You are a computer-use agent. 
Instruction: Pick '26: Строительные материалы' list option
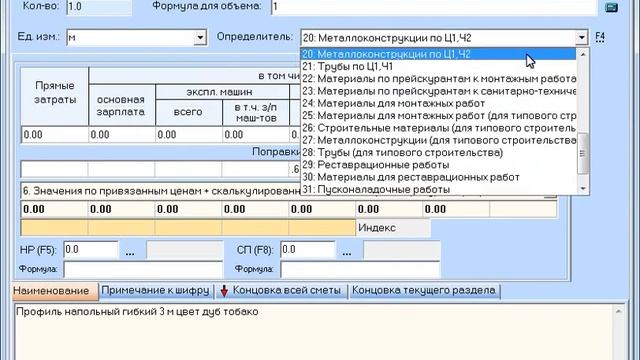438,128
